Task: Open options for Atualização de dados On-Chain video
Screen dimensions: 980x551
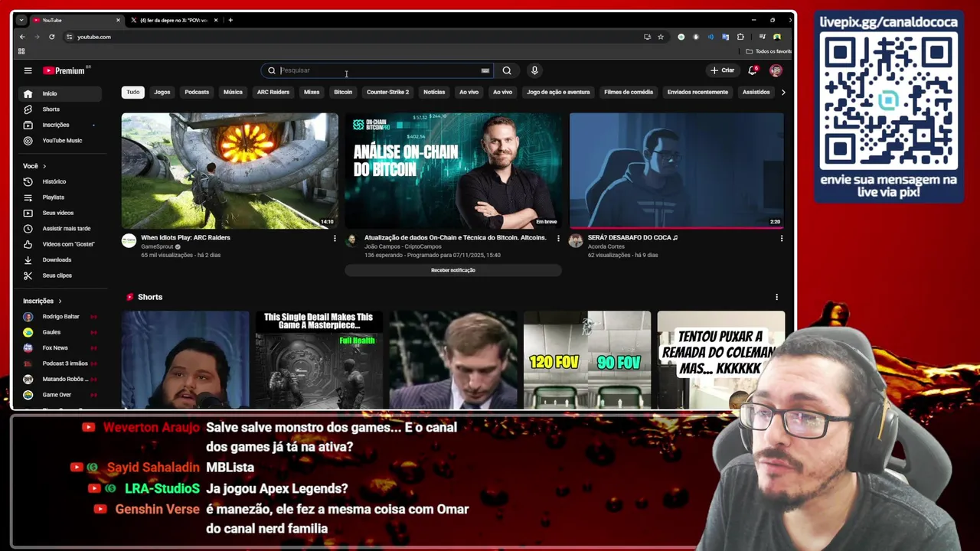Action: (x=557, y=239)
